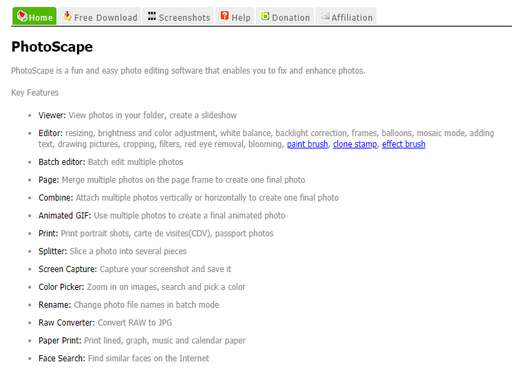Follow the paint brush link

308,144
